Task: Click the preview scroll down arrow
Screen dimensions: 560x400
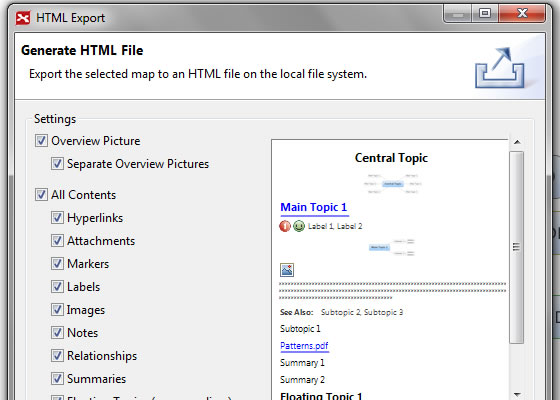Action: click(x=516, y=395)
